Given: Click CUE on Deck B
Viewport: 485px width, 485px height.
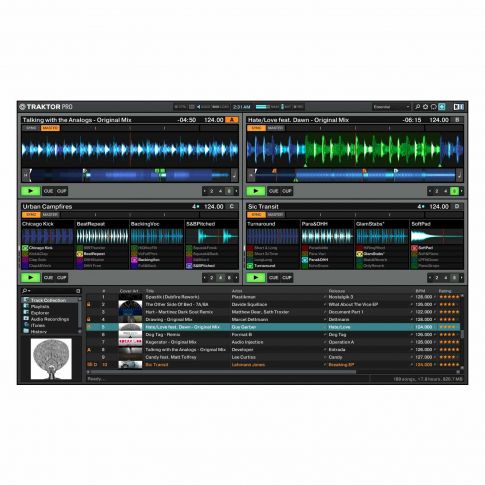Looking at the screenshot, I should click(274, 191).
